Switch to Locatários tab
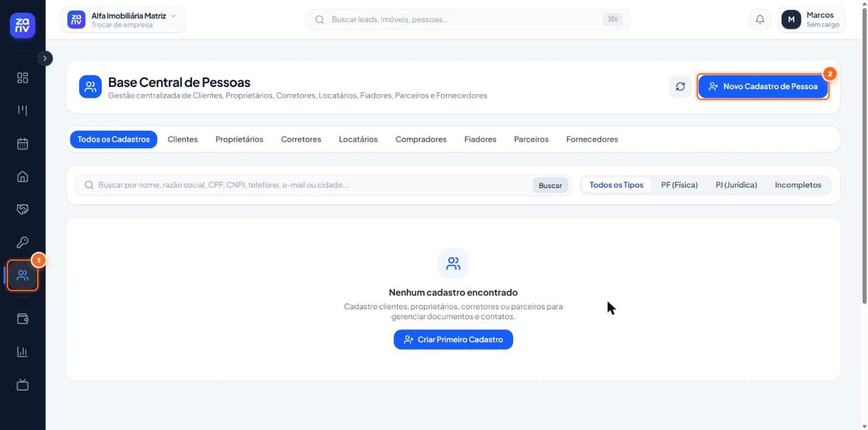The image size is (868, 430). tap(358, 139)
